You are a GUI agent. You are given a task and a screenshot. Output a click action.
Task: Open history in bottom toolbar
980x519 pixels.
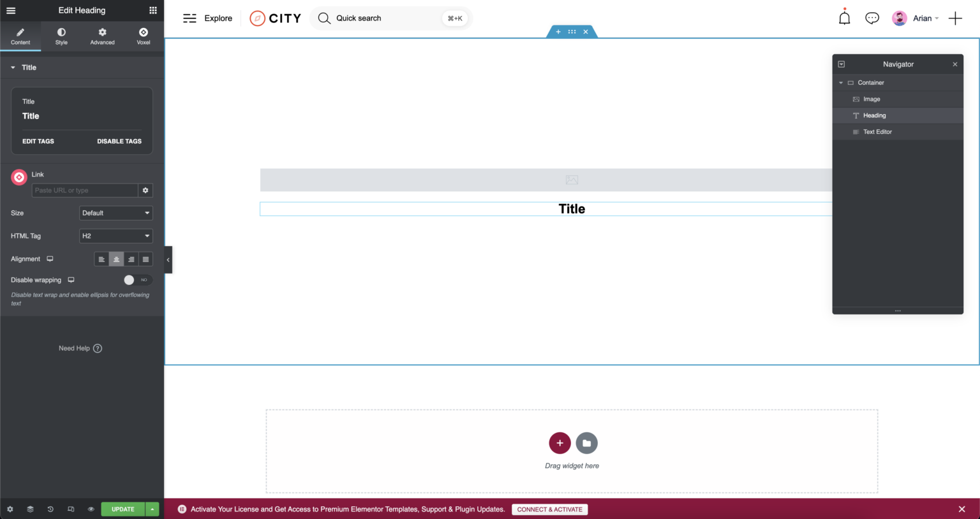coord(50,509)
